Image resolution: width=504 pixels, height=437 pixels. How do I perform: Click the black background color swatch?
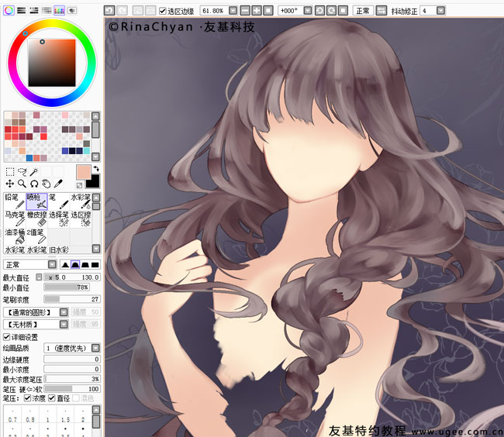95,182
